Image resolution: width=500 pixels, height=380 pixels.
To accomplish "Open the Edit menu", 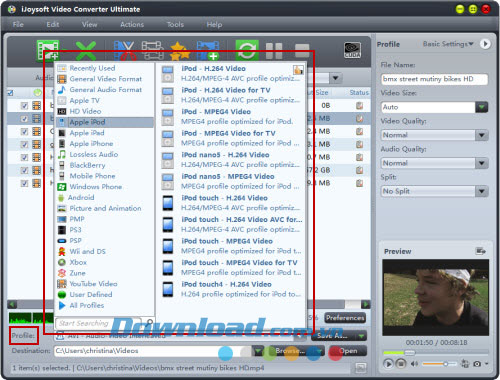I will (x=53, y=24).
